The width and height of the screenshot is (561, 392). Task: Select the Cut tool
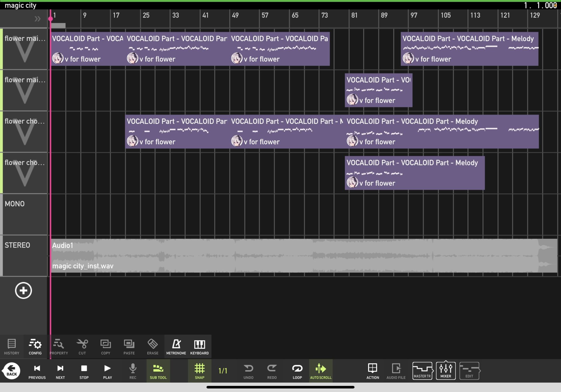coord(82,346)
